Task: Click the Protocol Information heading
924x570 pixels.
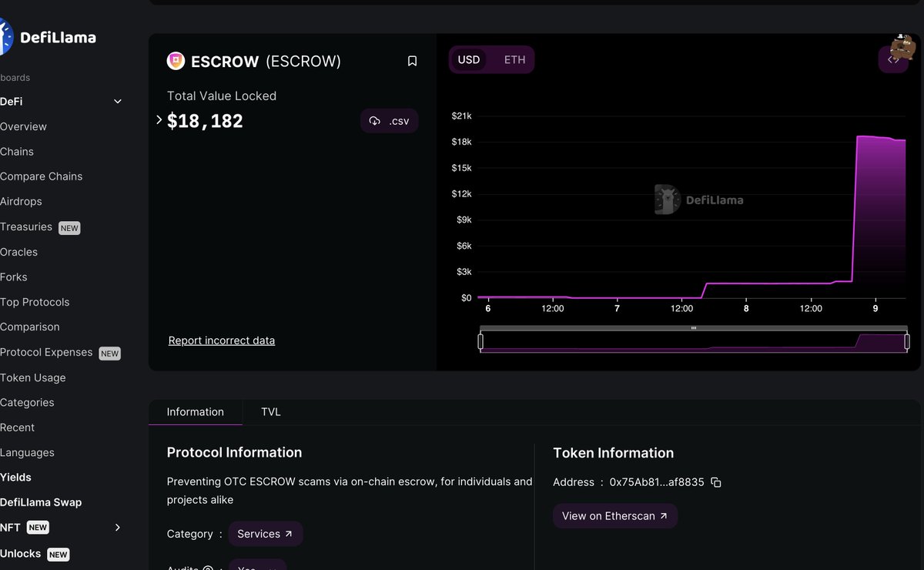Action: point(234,452)
